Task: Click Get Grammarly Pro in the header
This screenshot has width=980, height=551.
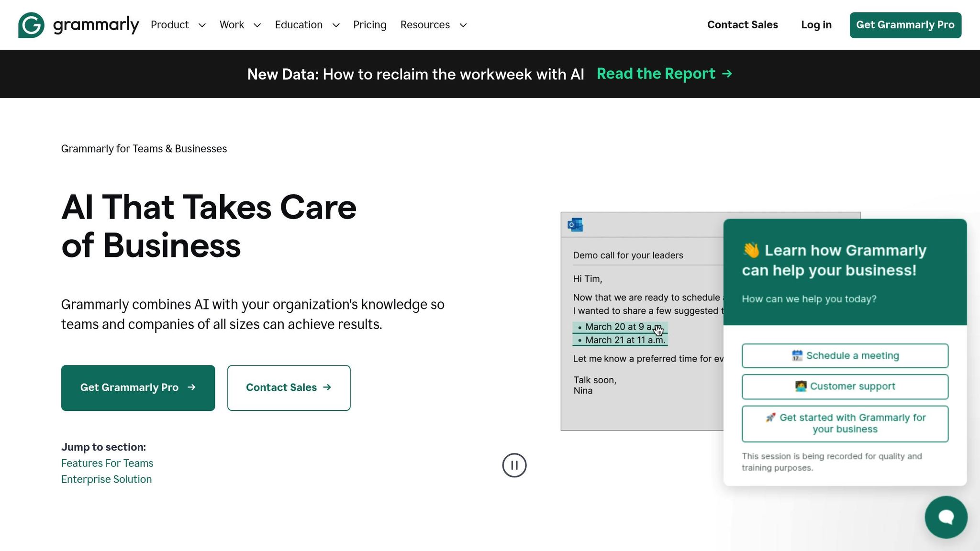Action: [905, 25]
